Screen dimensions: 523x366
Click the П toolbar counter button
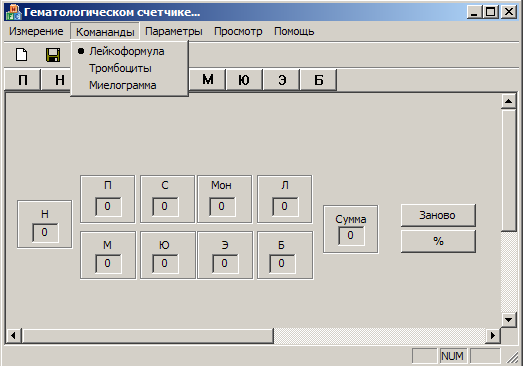(23, 80)
